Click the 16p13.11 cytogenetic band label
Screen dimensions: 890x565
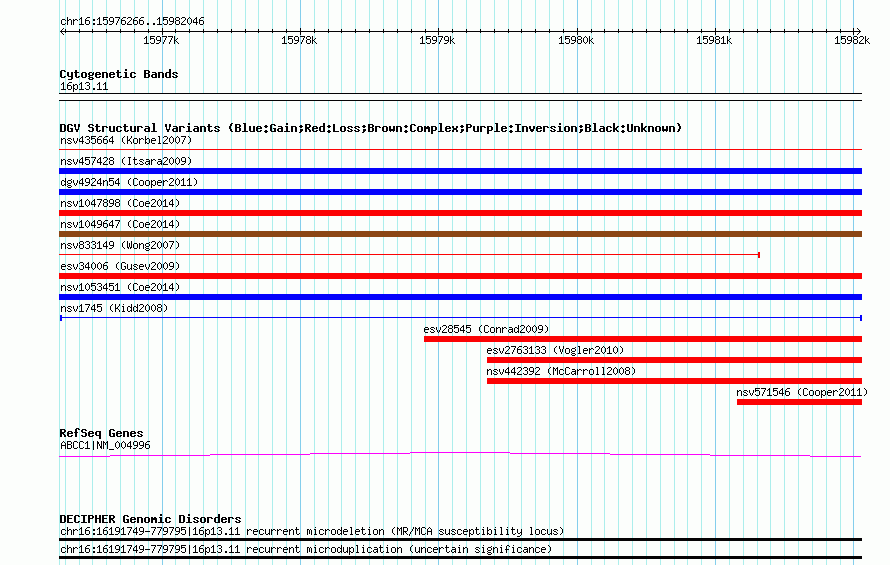coord(84,87)
